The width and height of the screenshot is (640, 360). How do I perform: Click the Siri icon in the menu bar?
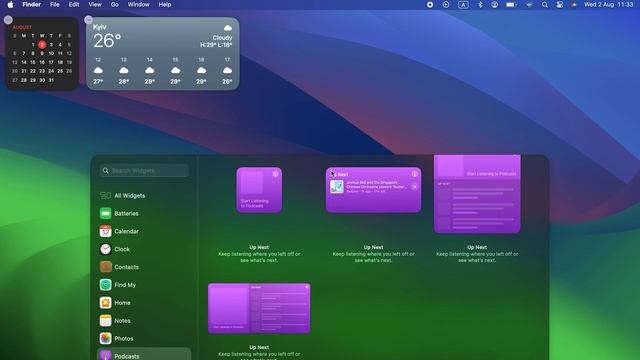click(574, 4)
